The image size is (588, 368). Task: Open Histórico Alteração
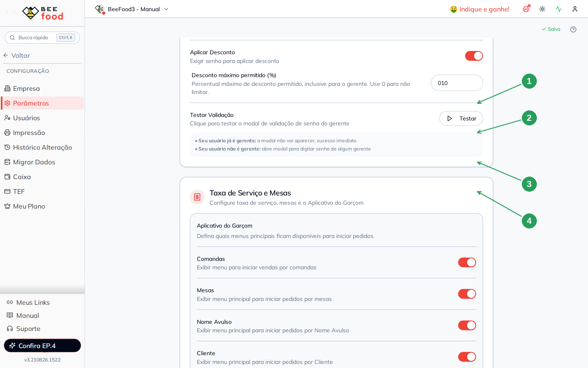click(42, 147)
